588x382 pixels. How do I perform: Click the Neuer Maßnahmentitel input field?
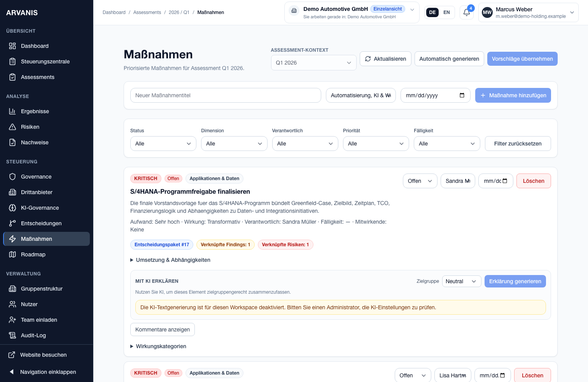pos(226,95)
